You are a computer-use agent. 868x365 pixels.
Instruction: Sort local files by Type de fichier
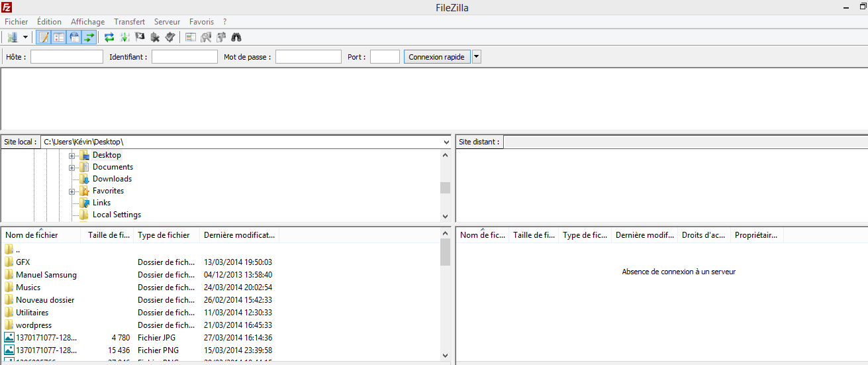[x=167, y=235]
